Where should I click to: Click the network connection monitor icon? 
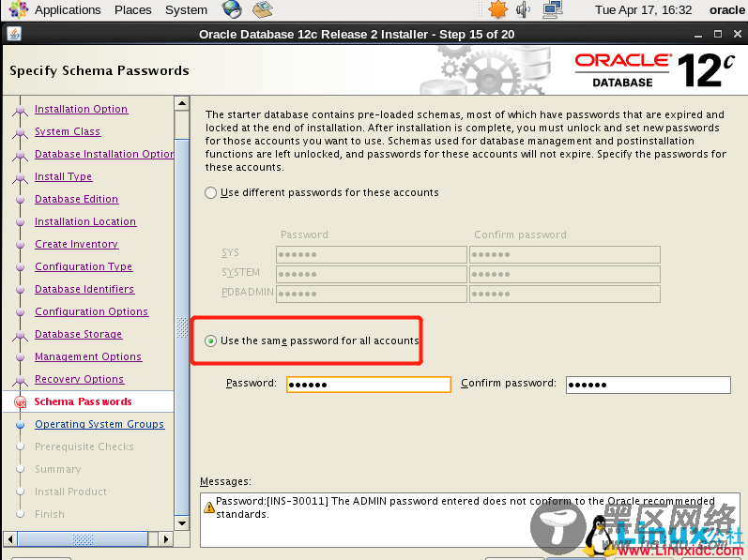553,9
